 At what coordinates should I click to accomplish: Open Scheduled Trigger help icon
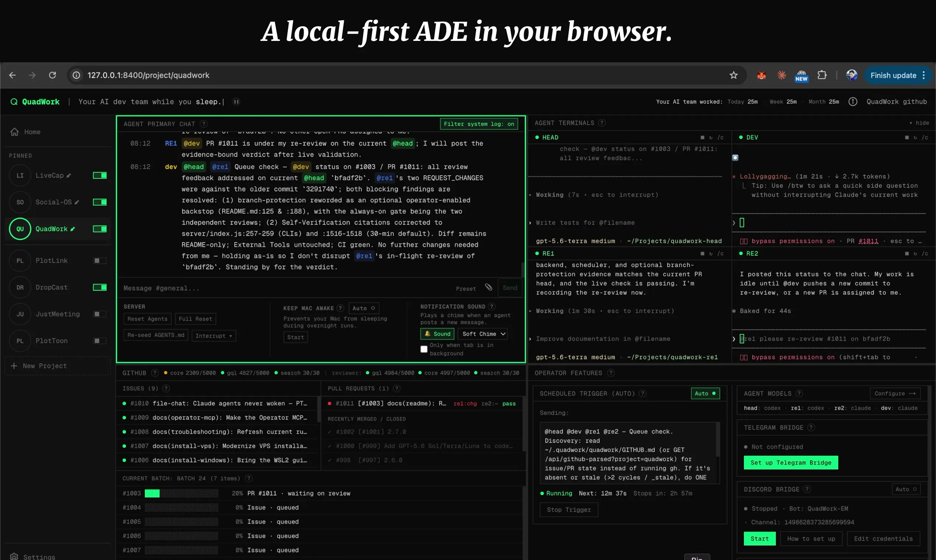pyautogui.click(x=643, y=393)
